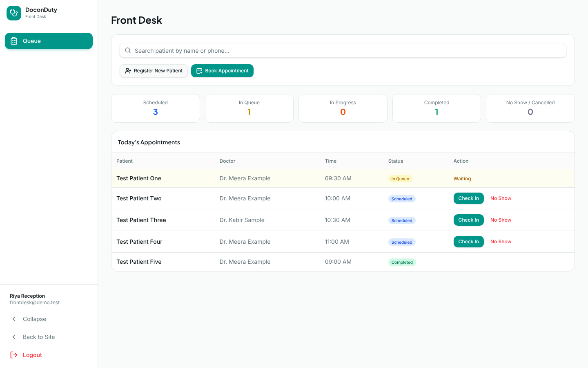Image resolution: width=588 pixels, height=368 pixels.
Task: Click the Queue clipboard icon in sidebar
Action: (x=14, y=41)
